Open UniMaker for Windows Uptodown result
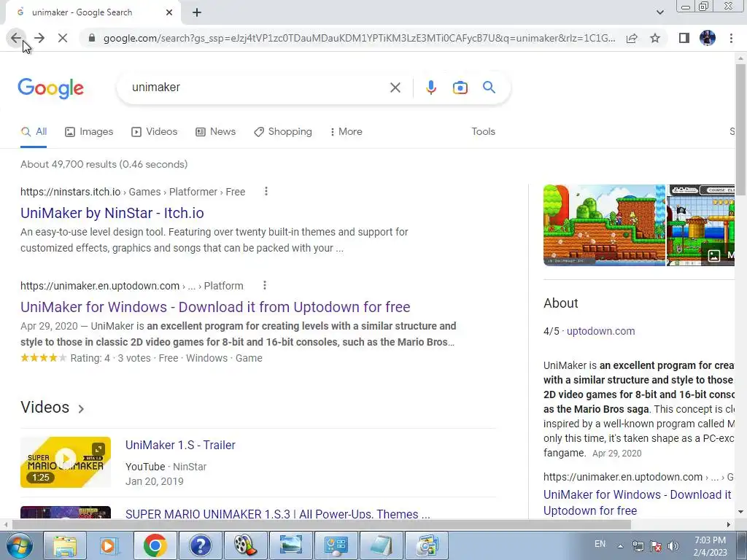Viewport: 747px width, 560px height. pos(215,307)
